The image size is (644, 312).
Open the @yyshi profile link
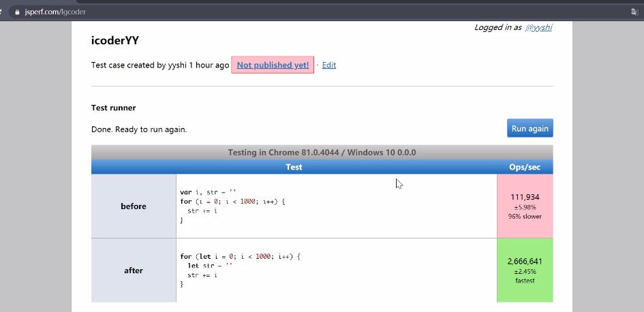tap(538, 27)
